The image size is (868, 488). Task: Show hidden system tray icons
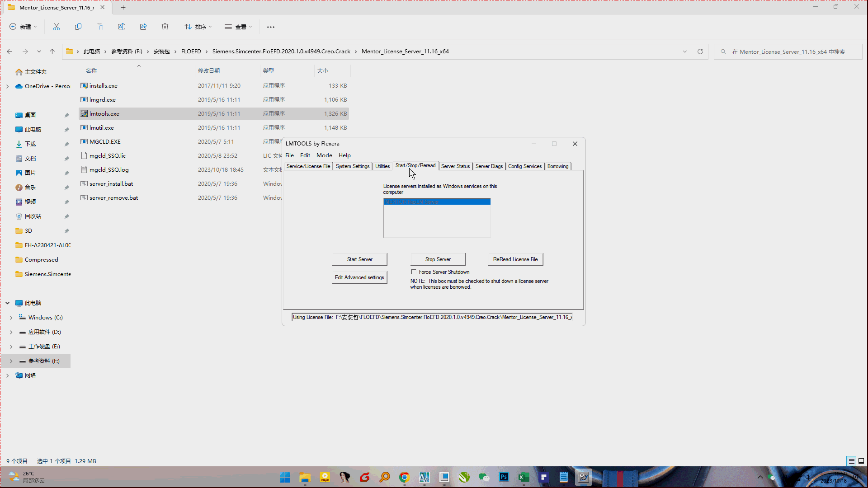click(x=760, y=477)
